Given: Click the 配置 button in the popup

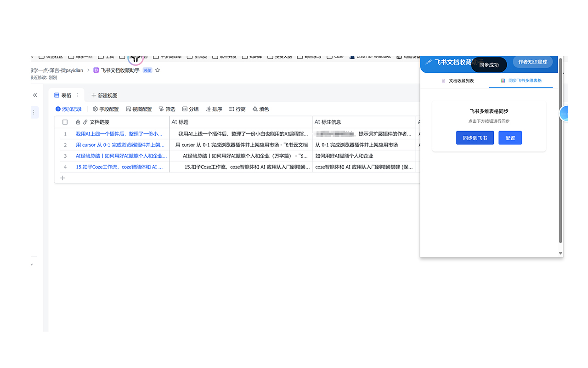Looking at the screenshot, I should tap(510, 138).
